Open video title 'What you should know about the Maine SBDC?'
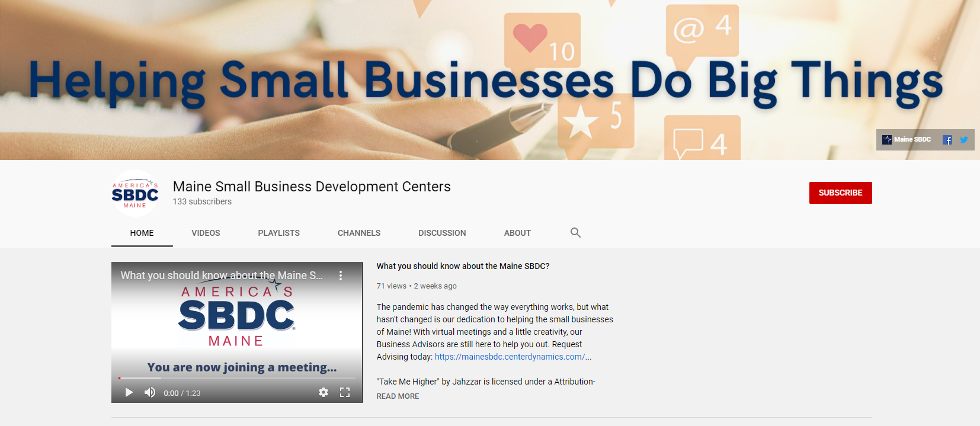This screenshot has height=426, width=980. pyautogui.click(x=463, y=266)
